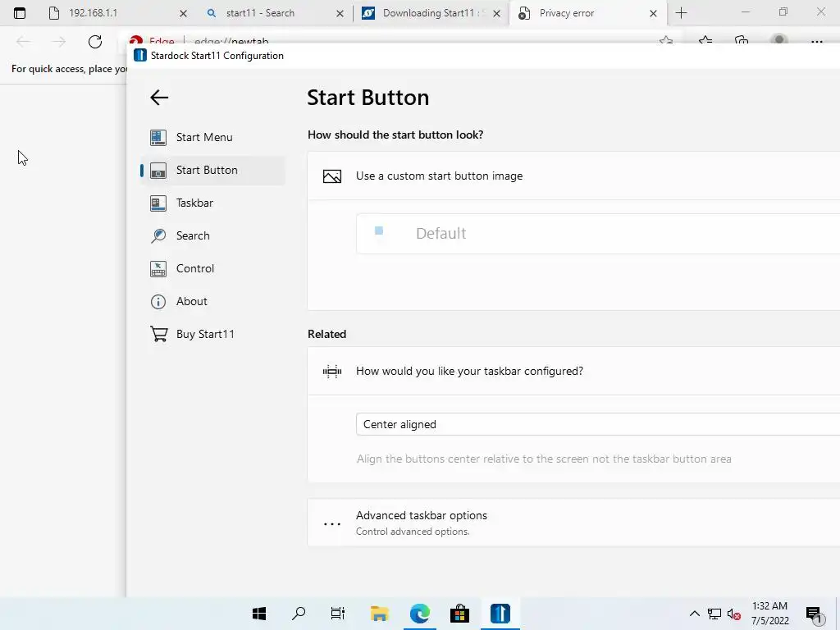Open the Start Menu settings section
This screenshot has width=840, height=630.
click(x=212, y=137)
